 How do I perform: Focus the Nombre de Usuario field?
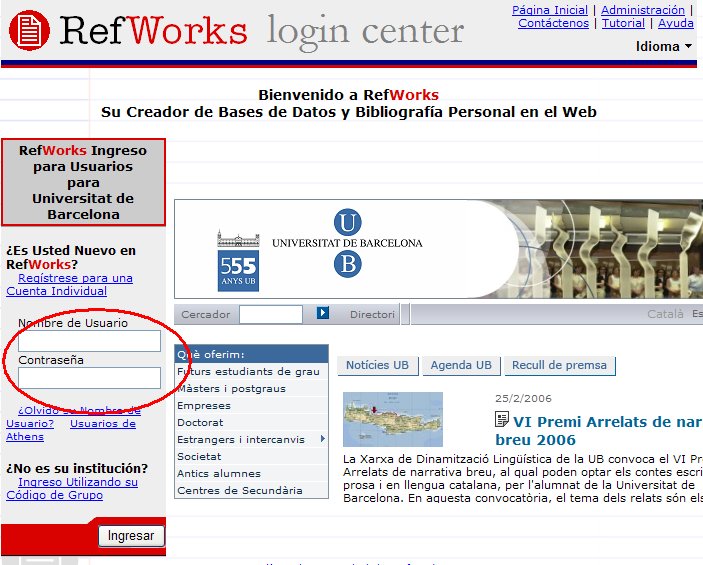tap(89, 341)
